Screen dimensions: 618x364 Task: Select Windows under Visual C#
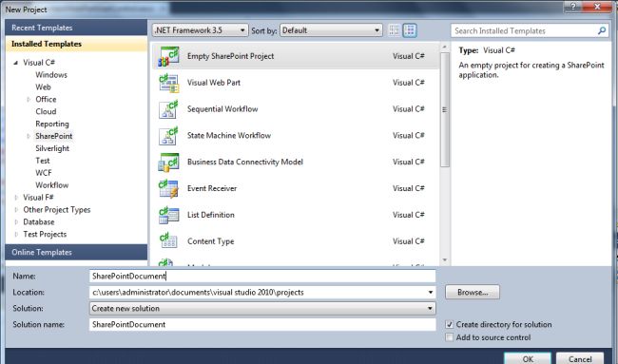[51, 75]
